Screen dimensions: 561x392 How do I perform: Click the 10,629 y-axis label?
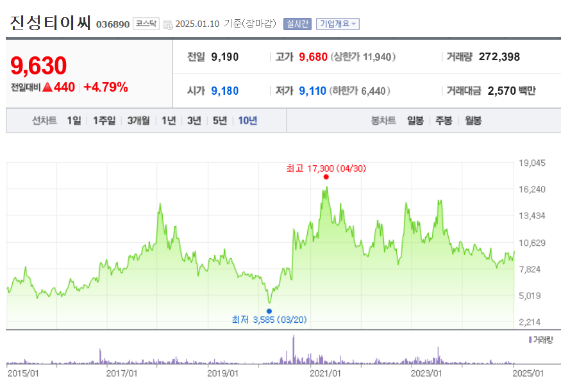(532, 243)
